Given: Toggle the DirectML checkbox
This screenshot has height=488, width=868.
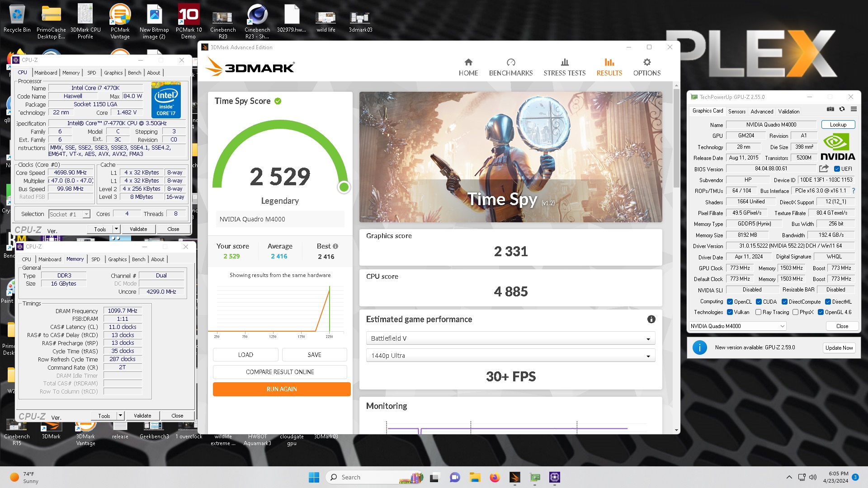Looking at the screenshot, I should point(828,302).
